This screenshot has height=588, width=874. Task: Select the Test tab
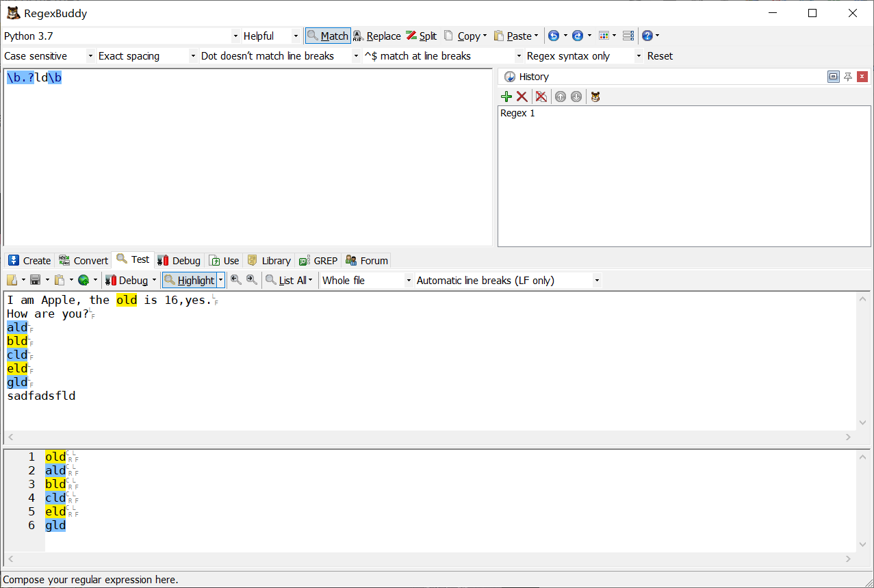[133, 259]
